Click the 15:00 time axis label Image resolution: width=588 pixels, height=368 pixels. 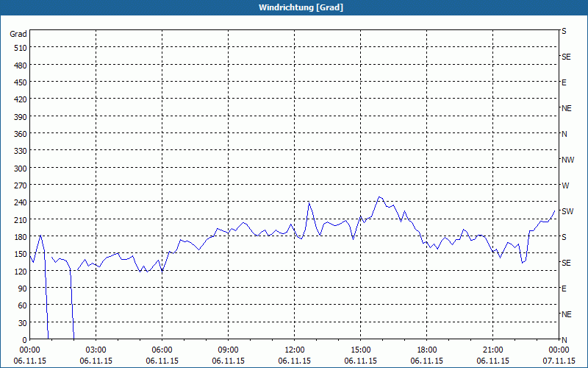click(x=360, y=350)
